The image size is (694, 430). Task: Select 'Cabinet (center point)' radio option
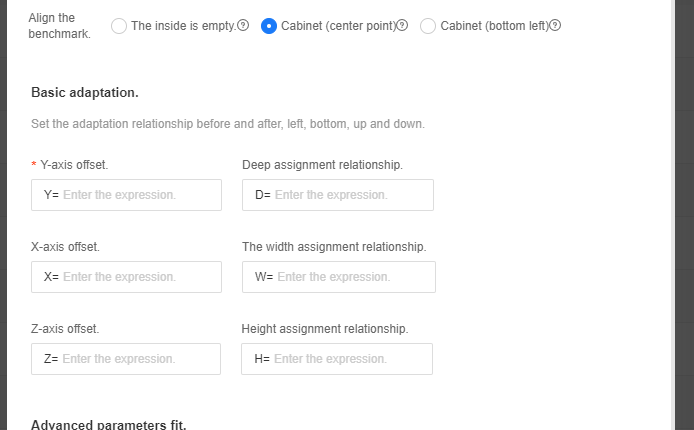(269, 26)
